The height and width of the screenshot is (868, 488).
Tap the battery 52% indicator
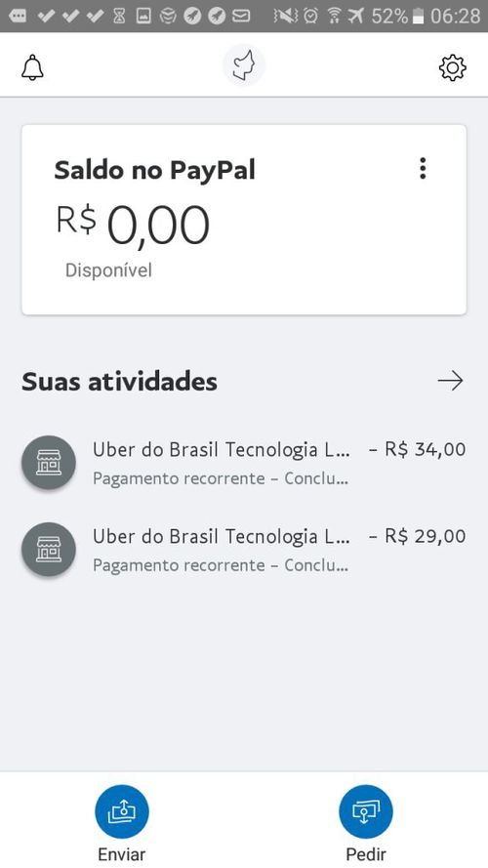[x=396, y=16]
